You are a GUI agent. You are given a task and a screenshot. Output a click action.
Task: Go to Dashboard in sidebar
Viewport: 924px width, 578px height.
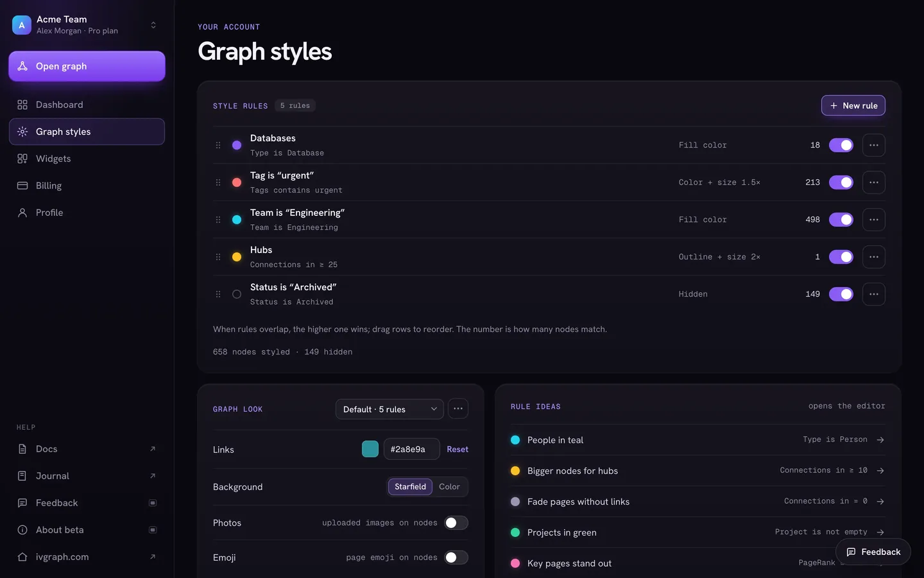(87, 105)
